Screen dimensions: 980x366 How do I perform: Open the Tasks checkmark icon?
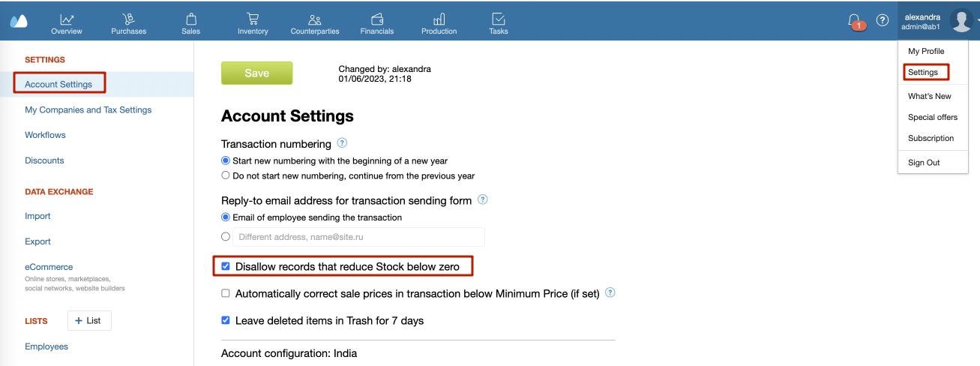tap(498, 19)
